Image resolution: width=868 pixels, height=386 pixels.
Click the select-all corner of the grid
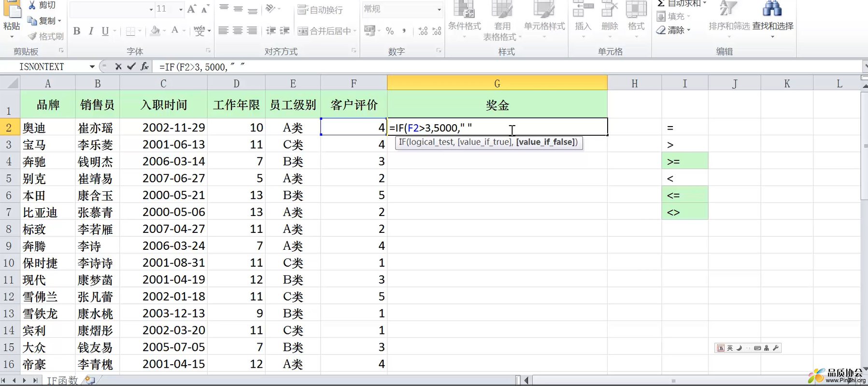click(10, 83)
